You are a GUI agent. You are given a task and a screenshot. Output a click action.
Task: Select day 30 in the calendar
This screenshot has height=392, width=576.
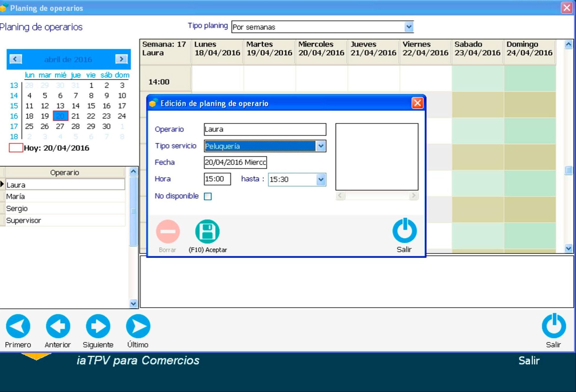tap(107, 126)
